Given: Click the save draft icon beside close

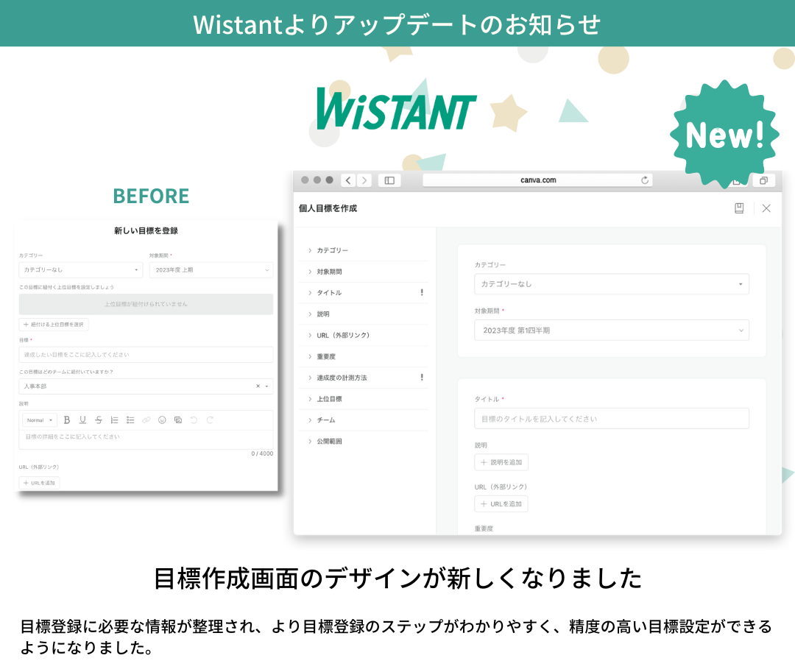Looking at the screenshot, I should pos(739,208).
